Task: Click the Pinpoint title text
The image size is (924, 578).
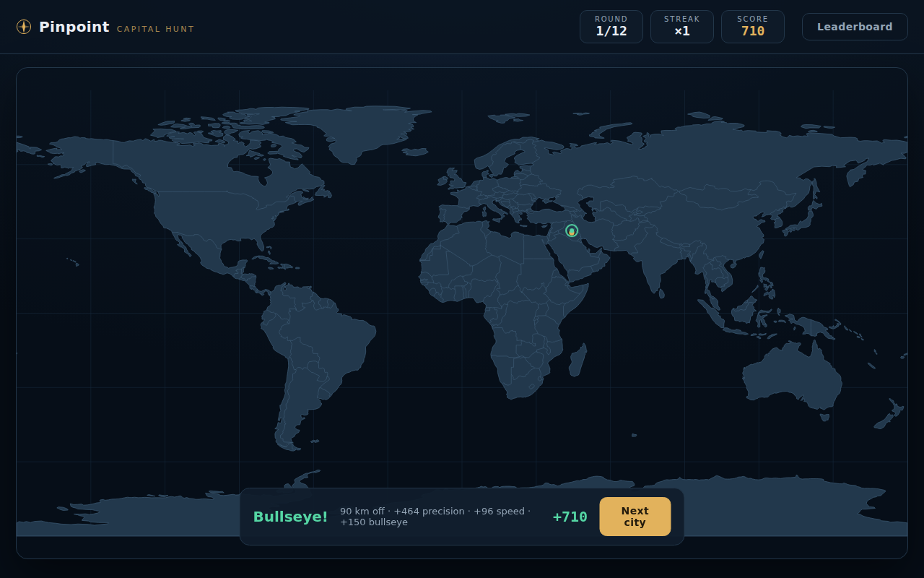Action: (x=74, y=27)
